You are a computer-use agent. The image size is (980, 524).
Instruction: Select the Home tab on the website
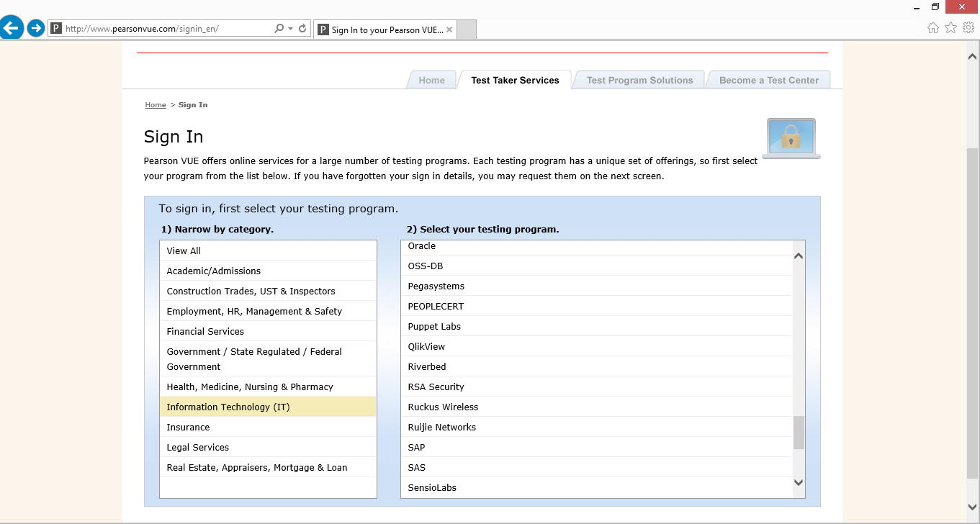(431, 80)
